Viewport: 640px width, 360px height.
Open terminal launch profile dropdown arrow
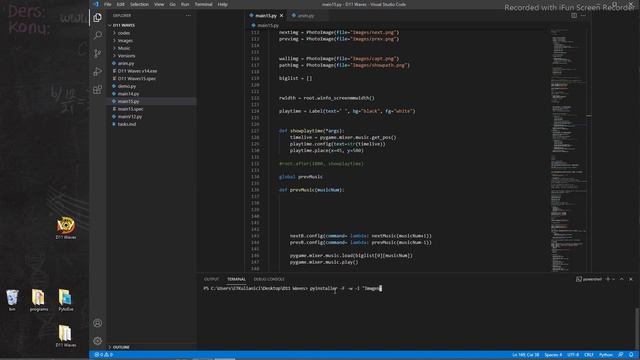[613, 279]
